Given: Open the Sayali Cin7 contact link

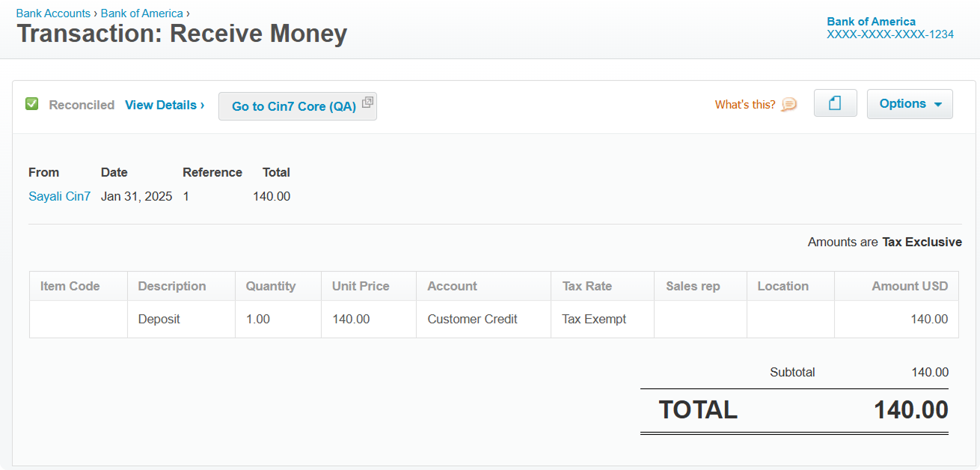Looking at the screenshot, I should coord(59,196).
